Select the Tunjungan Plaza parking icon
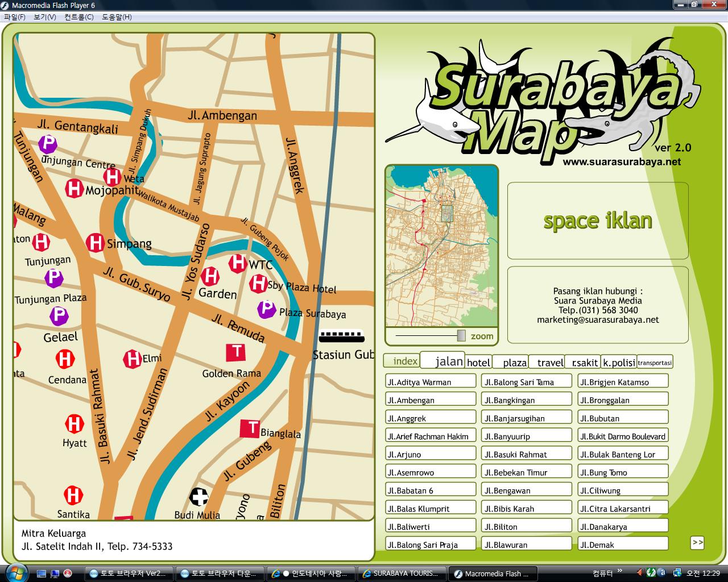The height and width of the screenshot is (582, 728). 54,278
